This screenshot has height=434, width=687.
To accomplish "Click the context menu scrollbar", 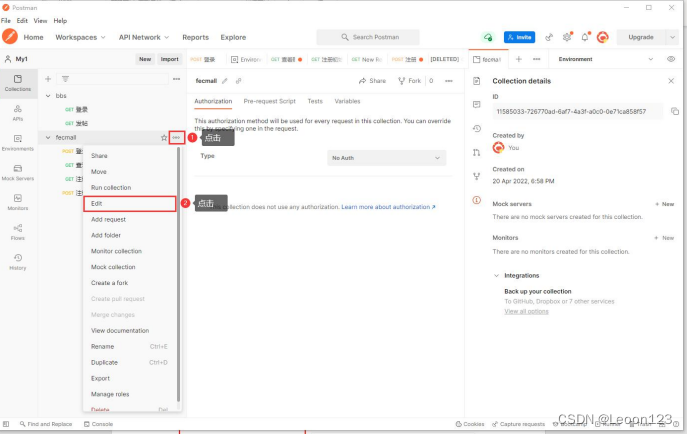I will coord(178,275).
